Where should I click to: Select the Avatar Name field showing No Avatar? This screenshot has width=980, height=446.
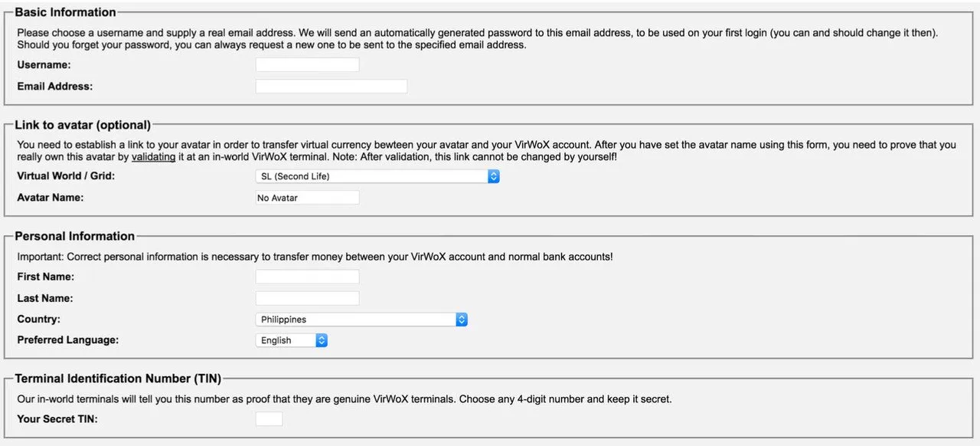point(307,198)
